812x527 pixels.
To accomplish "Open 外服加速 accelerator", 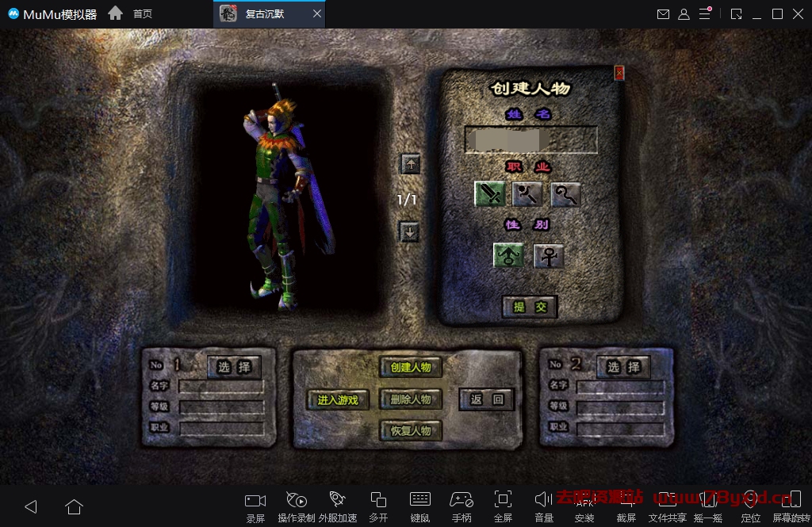I will pos(338,507).
